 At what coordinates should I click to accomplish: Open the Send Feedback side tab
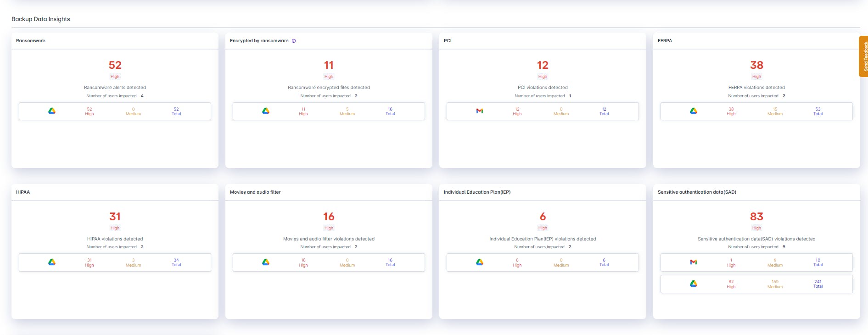[x=864, y=56]
